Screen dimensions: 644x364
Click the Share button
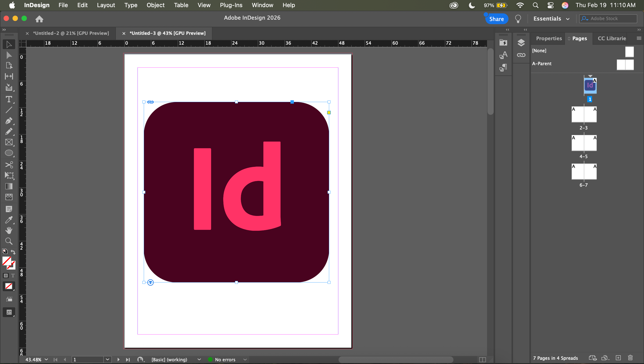click(496, 19)
